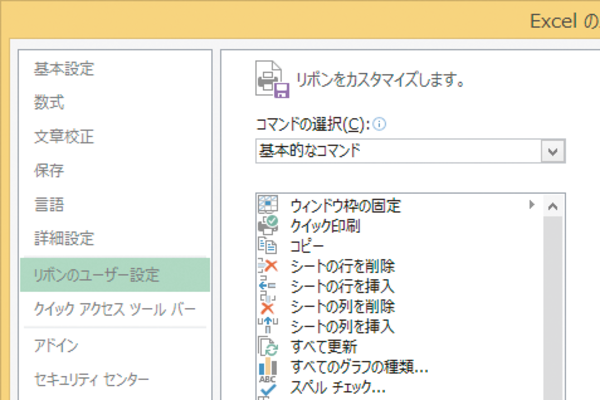Choose コピー text in the command list
Viewport: 600px width, 400px height.
click(307, 246)
